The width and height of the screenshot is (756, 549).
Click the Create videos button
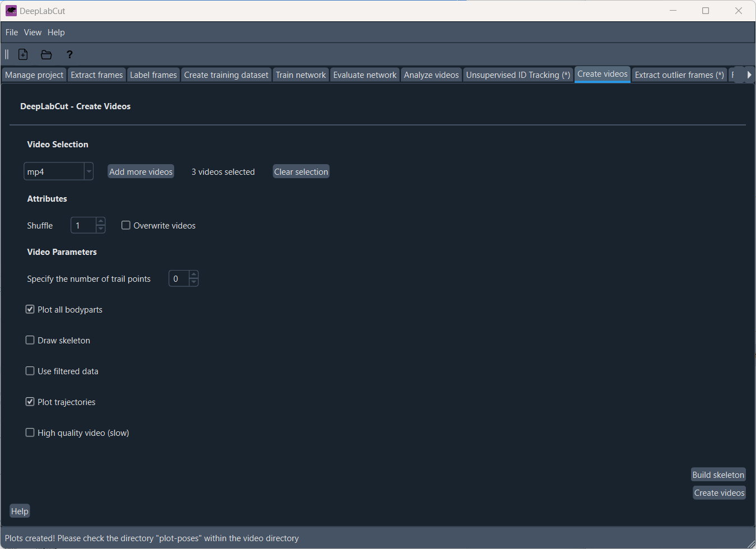click(720, 492)
